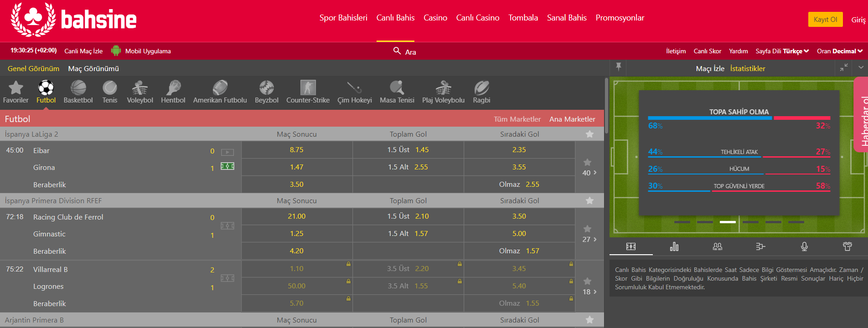868x328 pixels.
Task: Click the Android Mobil Uygulama icon
Action: click(x=116, y=51)
